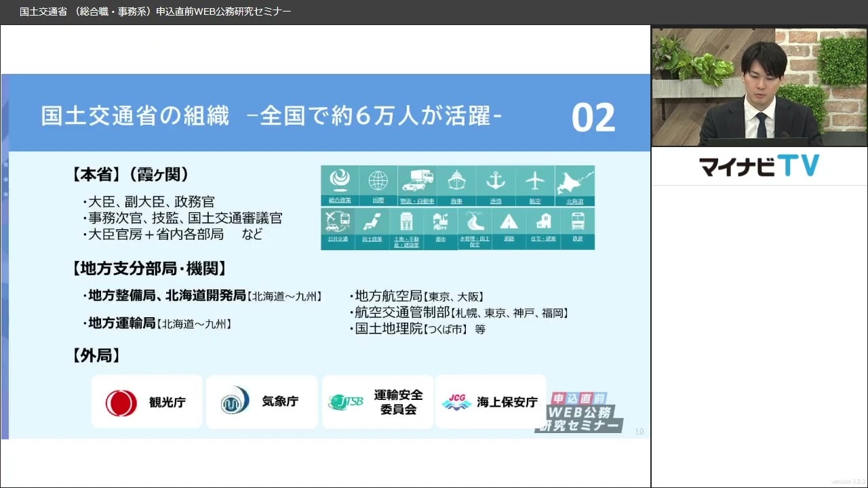Select the 物流・自動車 truck and car icon
This screenshot has height=488, width=868.
[417, 180]
